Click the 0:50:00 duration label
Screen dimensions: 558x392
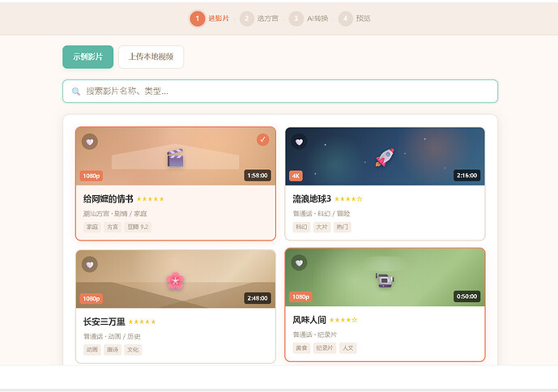[x=467, y=296]
